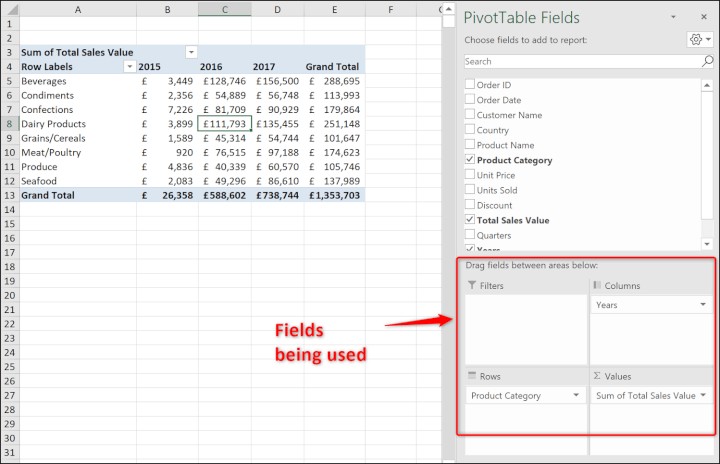Check the Units Sold field checkbox

[x=470, y=189]
